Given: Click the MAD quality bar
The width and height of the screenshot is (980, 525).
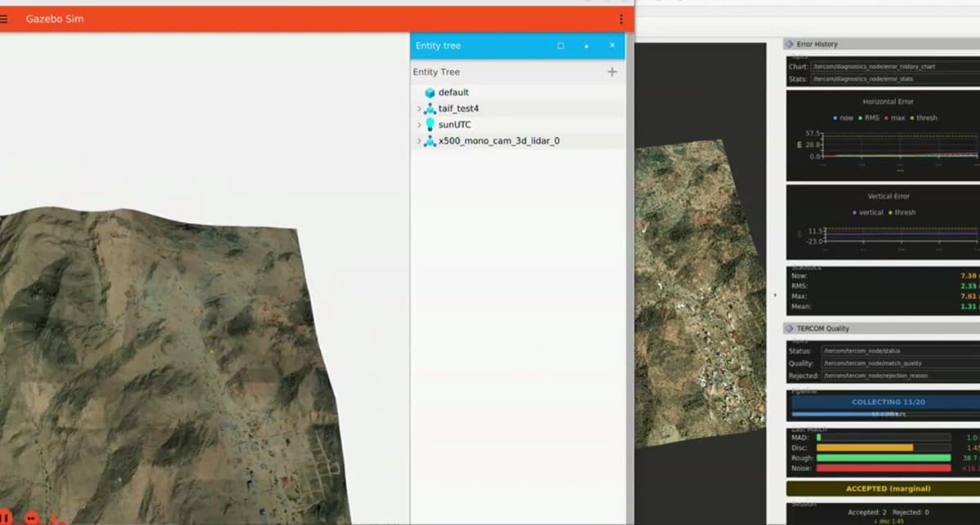Looking at the screenshot, I should (883, 438).
